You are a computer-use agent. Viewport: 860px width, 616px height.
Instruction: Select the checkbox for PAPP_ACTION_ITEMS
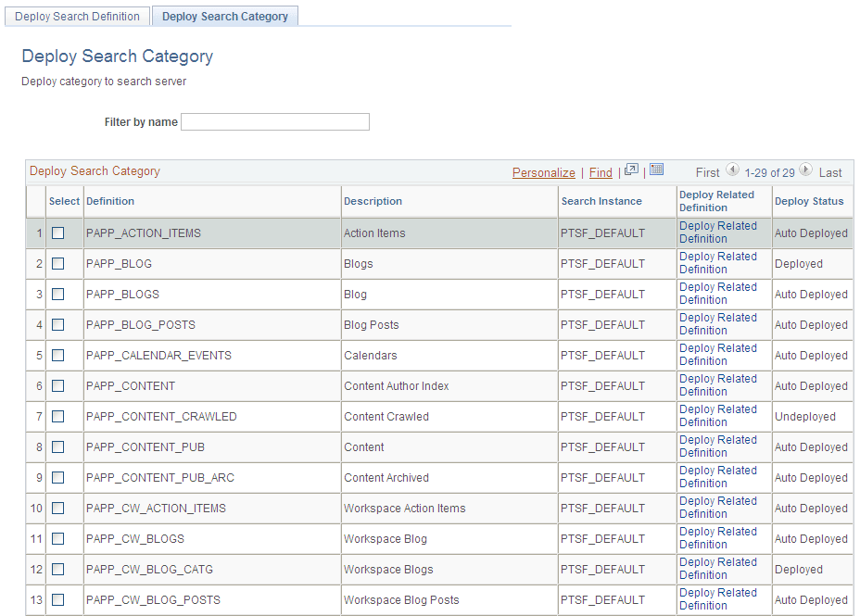coord(57,233)
